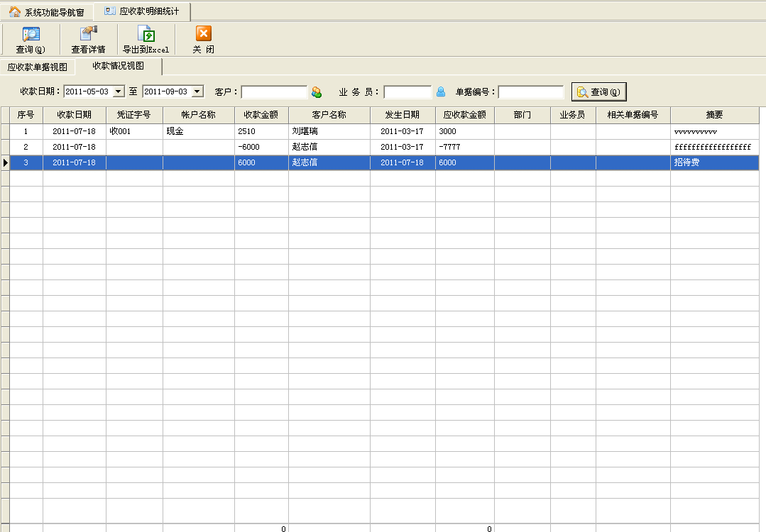This screenshot has width=766, height=532.
Task: Click into the 客户 input field
Action: tap(274, 92)
